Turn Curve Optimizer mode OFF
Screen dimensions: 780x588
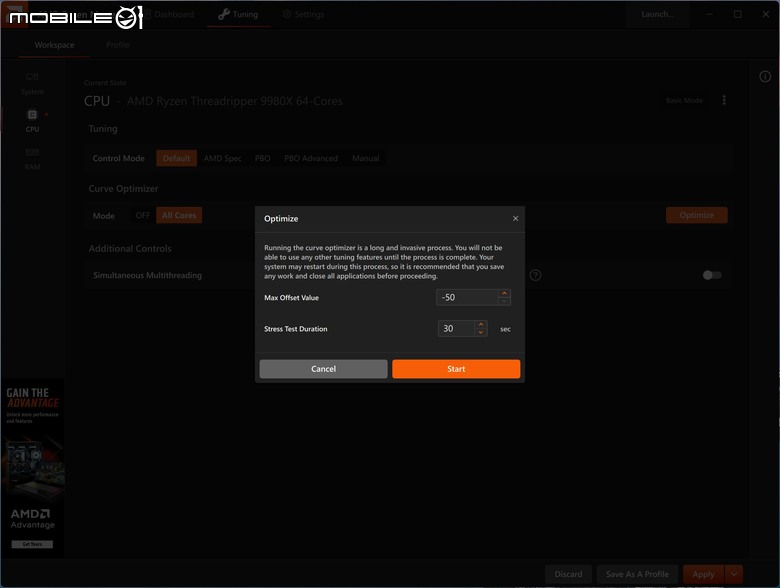[x=143, y=215]
